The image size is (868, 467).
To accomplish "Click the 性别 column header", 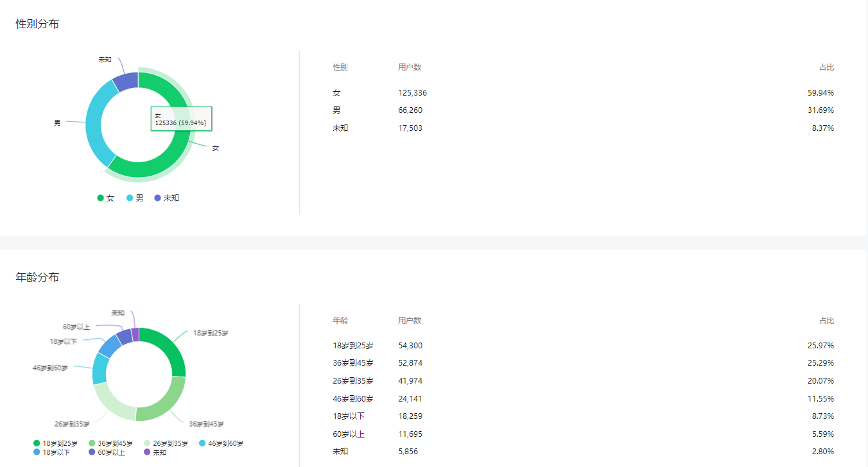I will (x=340, y=67).
